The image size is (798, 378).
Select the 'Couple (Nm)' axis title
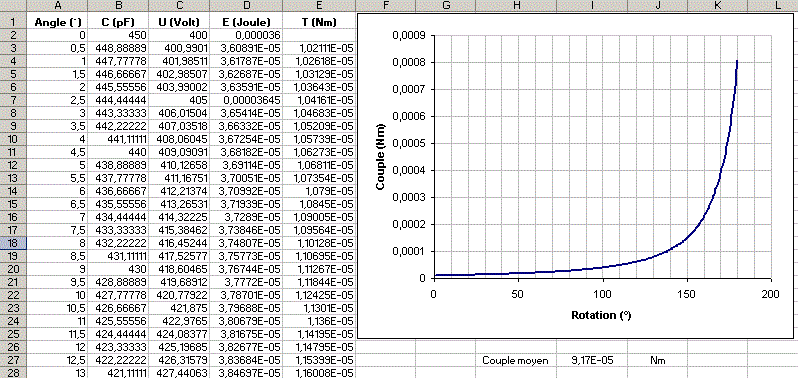click(x=380, y=156)
